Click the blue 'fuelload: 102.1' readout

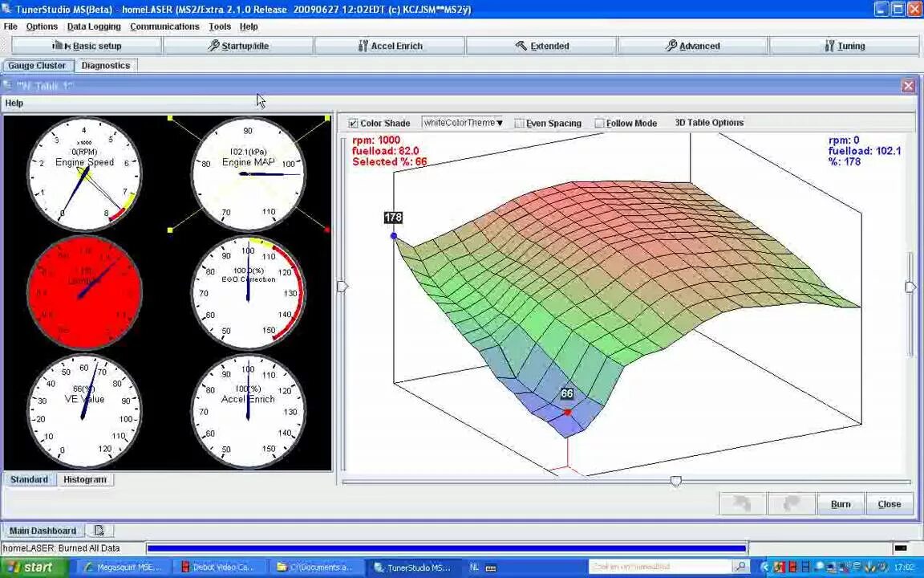[x=865, y=151]
